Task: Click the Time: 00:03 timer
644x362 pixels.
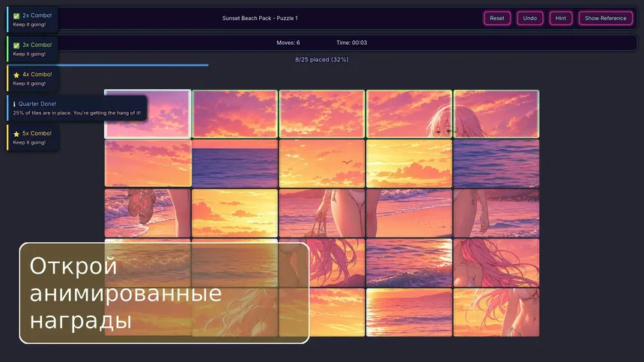Action: [351, 43]
